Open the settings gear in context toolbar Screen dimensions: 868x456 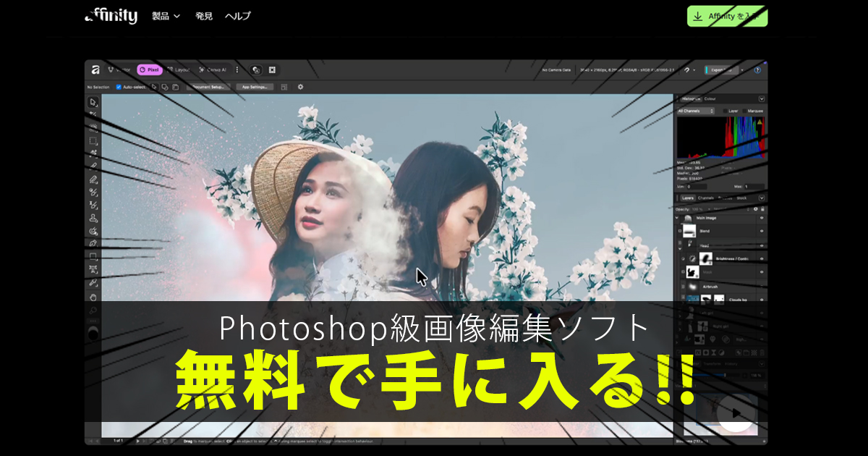[x=300, y=87]
